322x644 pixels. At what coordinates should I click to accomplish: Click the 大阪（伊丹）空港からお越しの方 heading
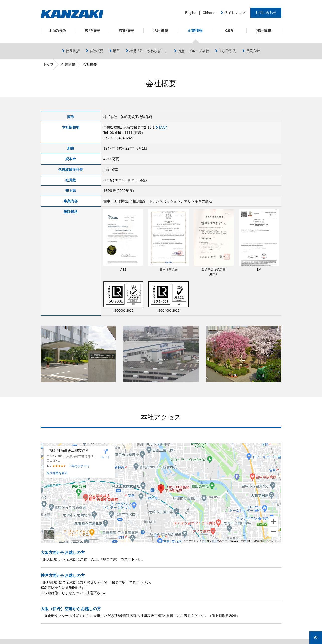coord(71,609)
